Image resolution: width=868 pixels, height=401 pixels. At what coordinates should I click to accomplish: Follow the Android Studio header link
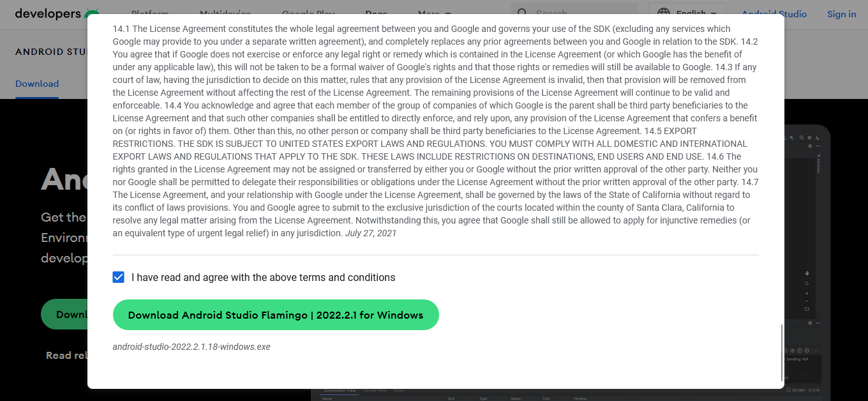point(774,14)
